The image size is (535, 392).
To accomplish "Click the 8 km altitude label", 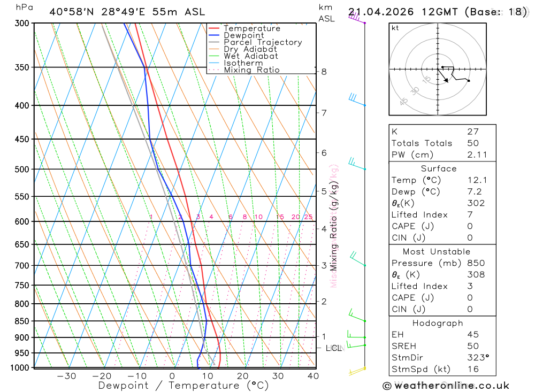I will [x=324, y=72].
